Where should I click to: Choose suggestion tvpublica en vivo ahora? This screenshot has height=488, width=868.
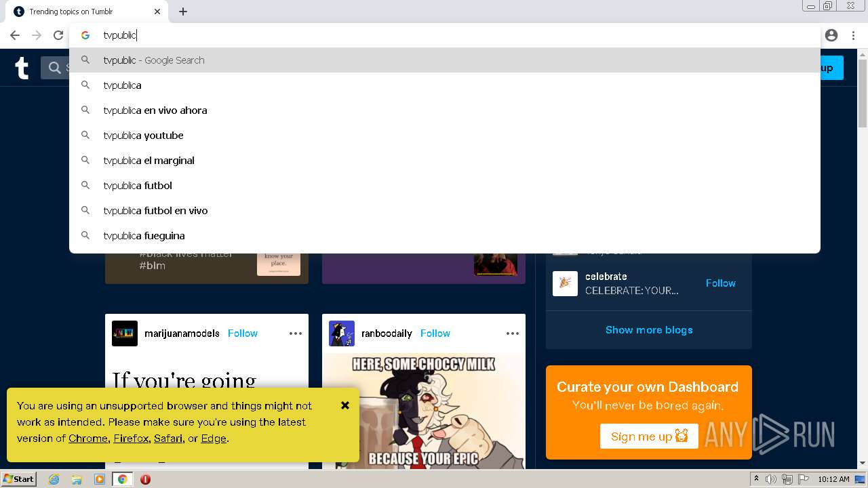point(445,110)
